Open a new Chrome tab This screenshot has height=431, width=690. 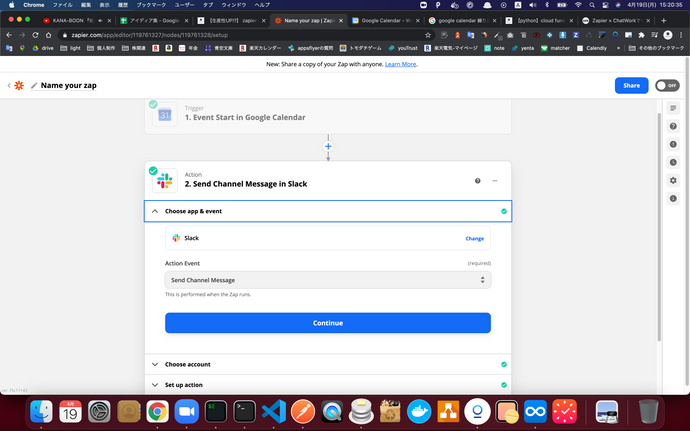664,20
